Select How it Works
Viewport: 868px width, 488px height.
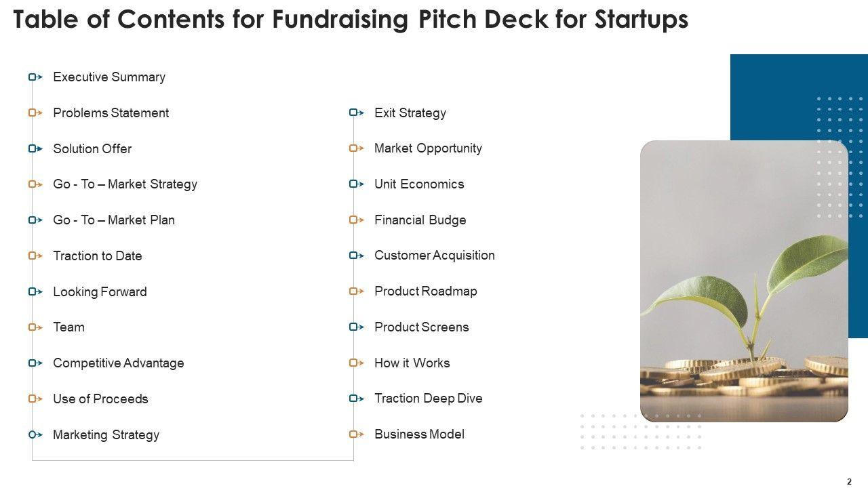coord(412,363)
